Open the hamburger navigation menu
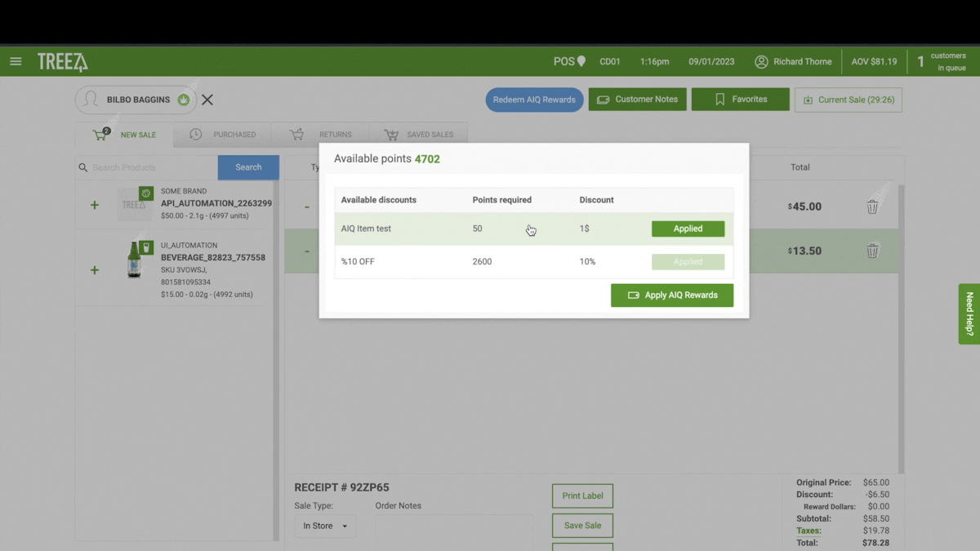980x551 pixels. point(16,61)
